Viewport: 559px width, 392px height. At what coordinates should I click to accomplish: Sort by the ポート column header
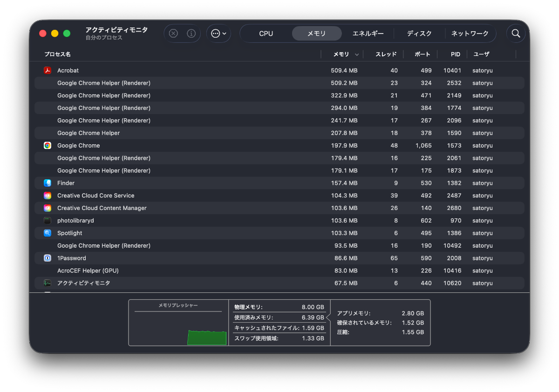coord(423,54)
